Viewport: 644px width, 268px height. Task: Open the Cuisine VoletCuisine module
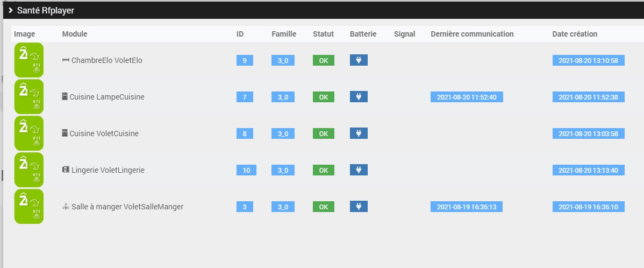pyautogui.click(x=104, y=133)
